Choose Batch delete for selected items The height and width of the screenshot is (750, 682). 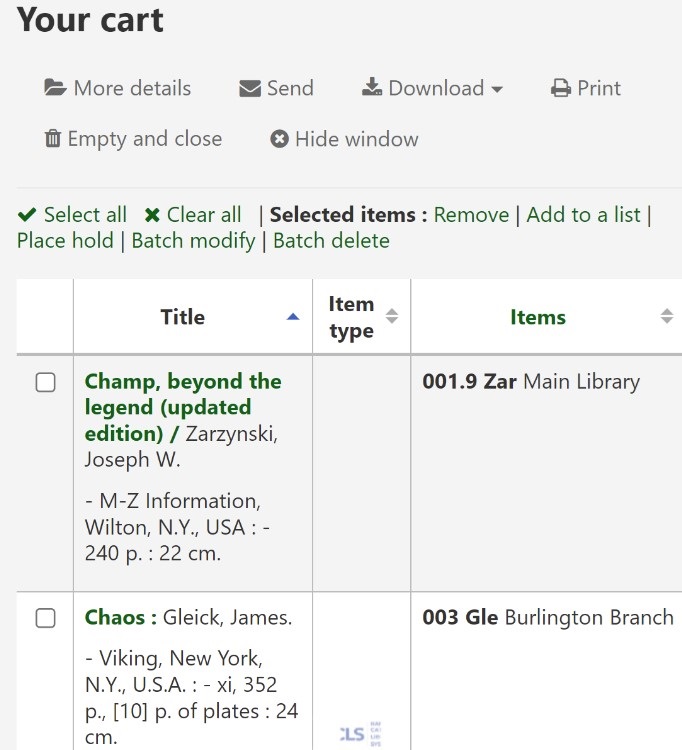coord(331,241)
